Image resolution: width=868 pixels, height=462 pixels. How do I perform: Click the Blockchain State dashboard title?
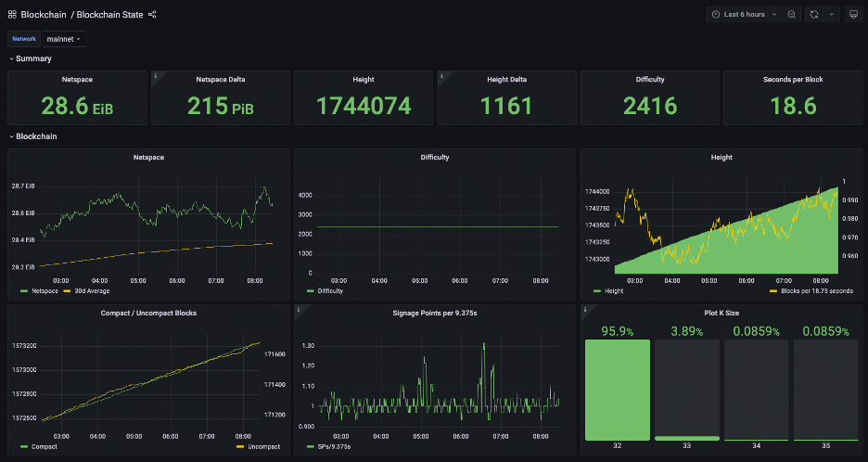click(109, 15)
